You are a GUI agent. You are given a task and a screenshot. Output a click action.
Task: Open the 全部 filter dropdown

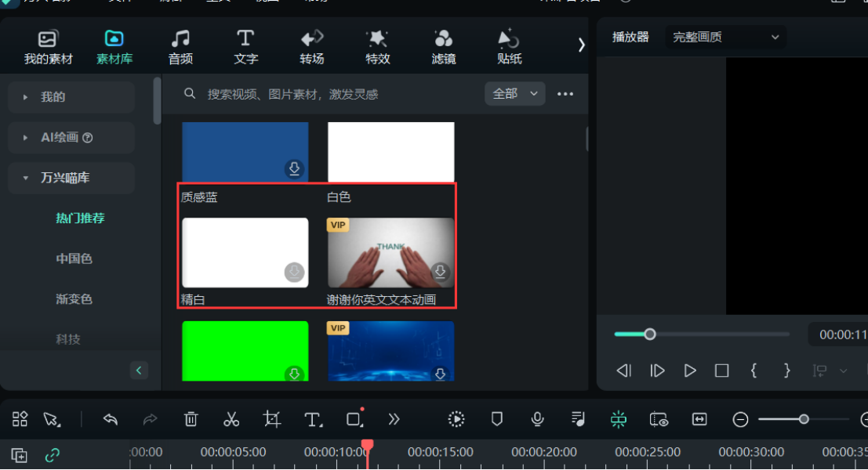pyautogui.click(x=514, y=94)
